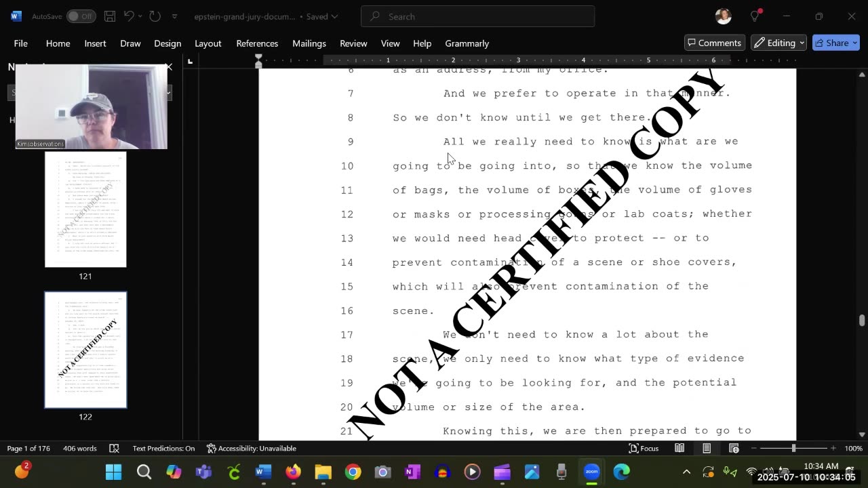This screenshot has height=488, width=868.
Task: Switch to the Draw tab
Action: pos(130,43)
